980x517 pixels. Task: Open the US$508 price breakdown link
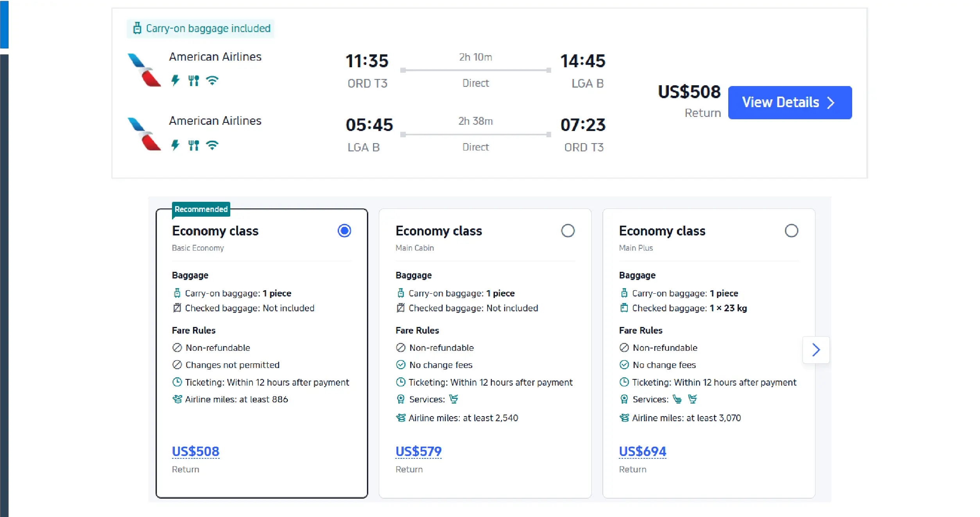point(195,451)
